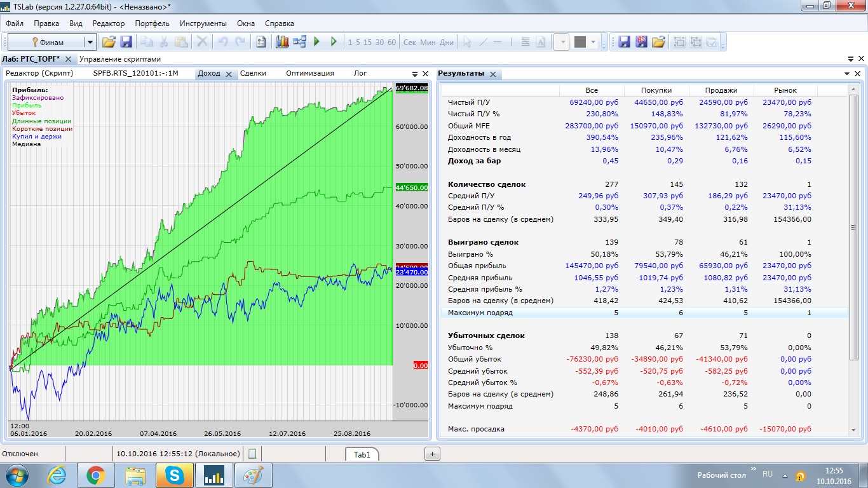The width and height of the screenshot is (868, 488).
Task: Open file using the toolbar folder icon next to Финам
Action: (x=109, y=42)
